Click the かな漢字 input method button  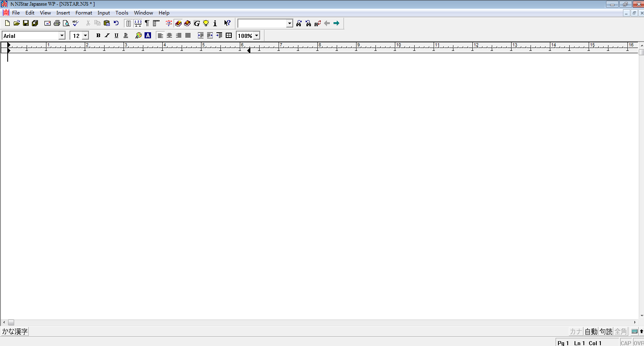(x=15, y=331)
